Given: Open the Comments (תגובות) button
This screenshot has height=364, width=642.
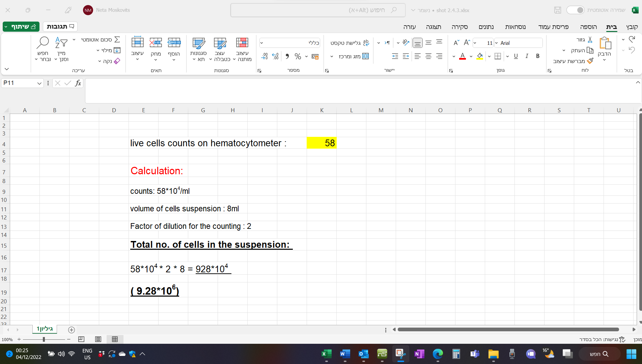Looking at the screenshot, I should (60, 27).
